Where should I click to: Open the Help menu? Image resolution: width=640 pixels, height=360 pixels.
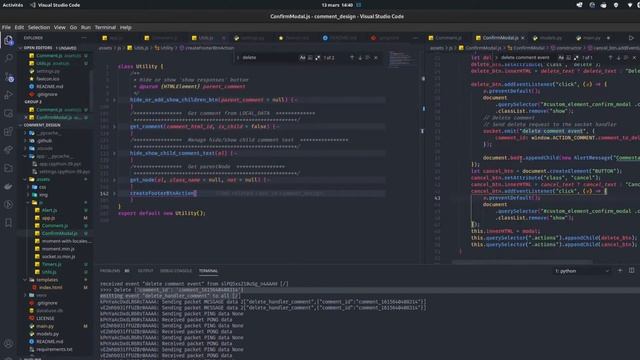[x=126, y=27]
